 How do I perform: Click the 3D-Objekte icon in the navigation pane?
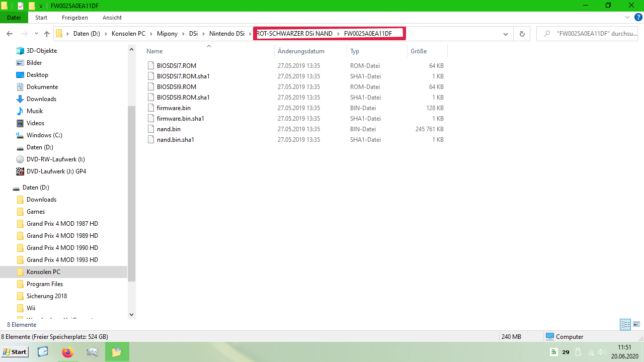point(20,51)
